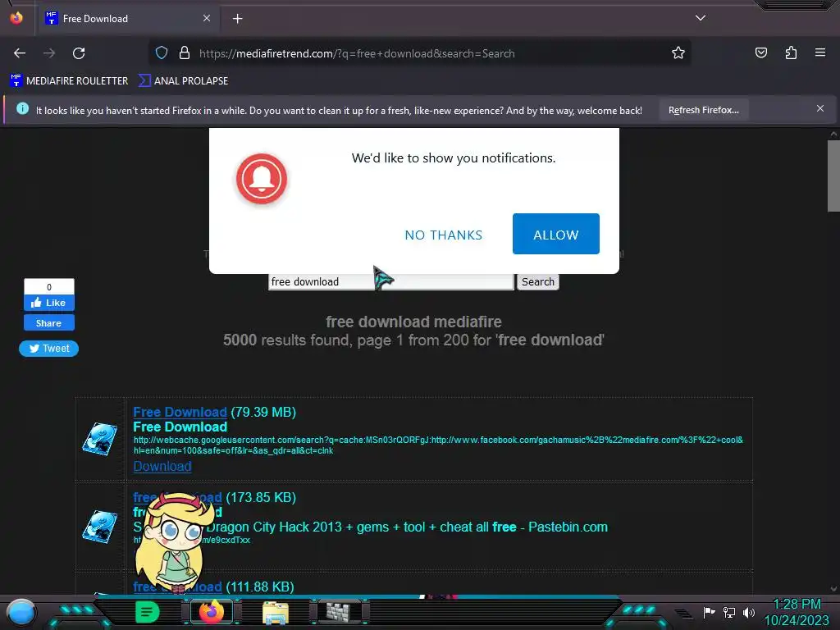Click the address bar URL
The height and width of the screenshot is (630, 840).
(357, 53)
